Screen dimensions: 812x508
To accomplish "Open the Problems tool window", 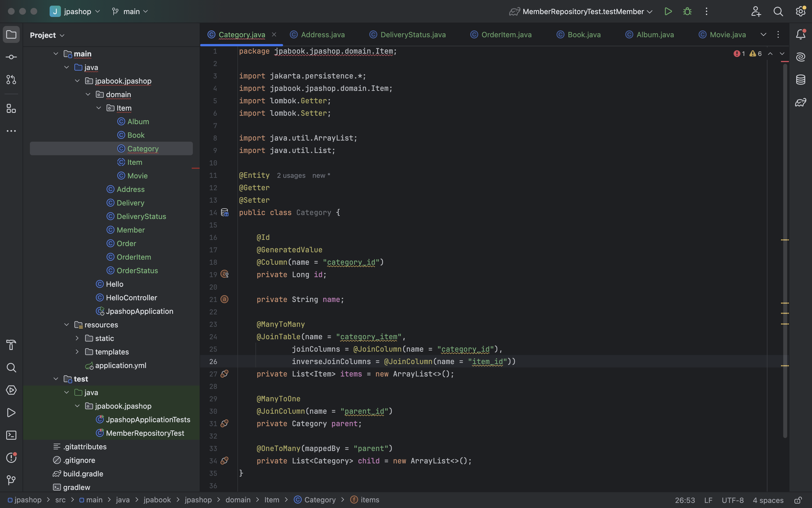I will pyautogui.click(x=11, y=457).
